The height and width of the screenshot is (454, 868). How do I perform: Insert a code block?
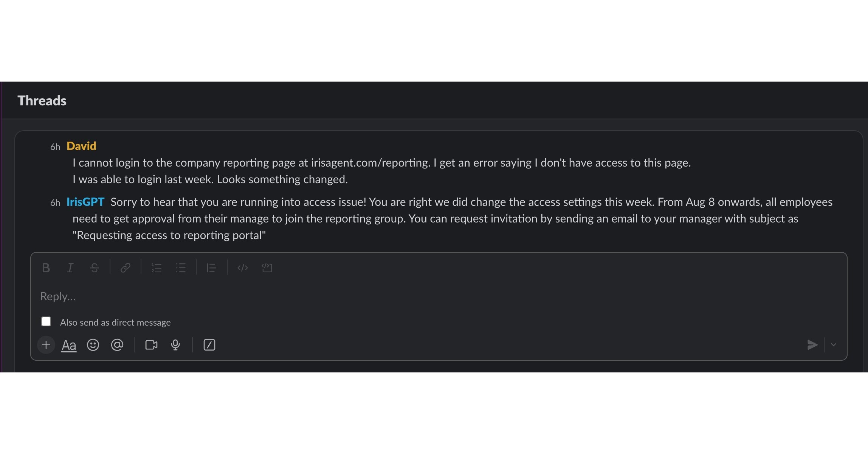(267, 268)
